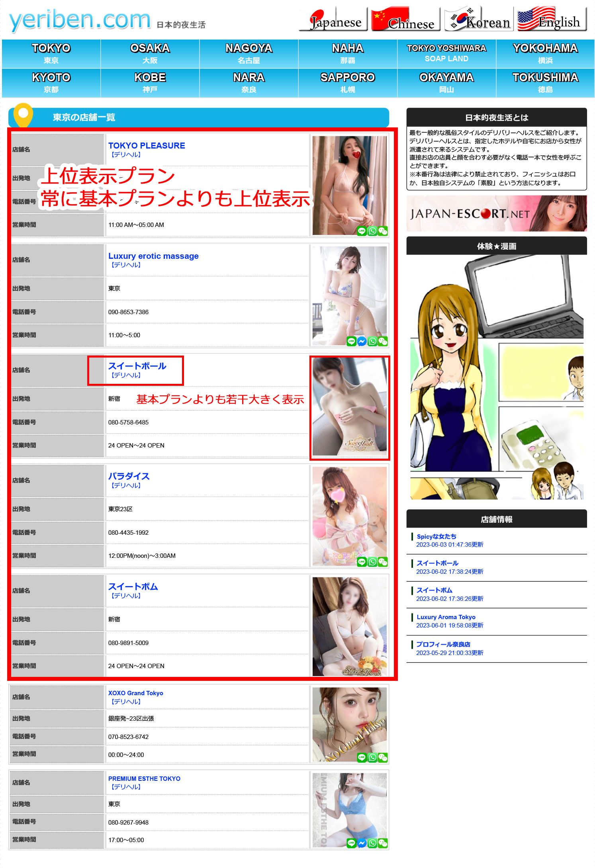Switch site language to English
Viewport: 595px width, 868px height.
tap(552, 19)
